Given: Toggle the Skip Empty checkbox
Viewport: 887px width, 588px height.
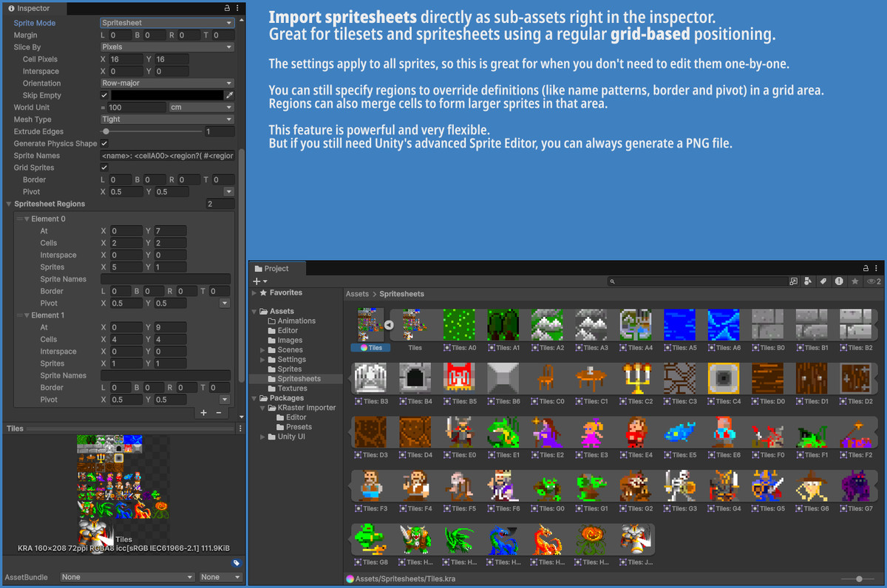Looking at the screenshot, I should [x=104, y=95].
